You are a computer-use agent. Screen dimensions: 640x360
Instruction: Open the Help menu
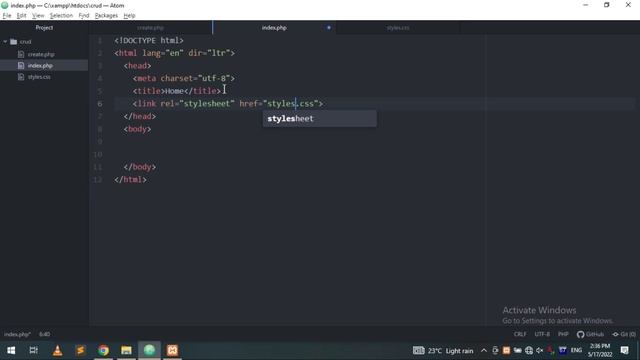[129, 16]
